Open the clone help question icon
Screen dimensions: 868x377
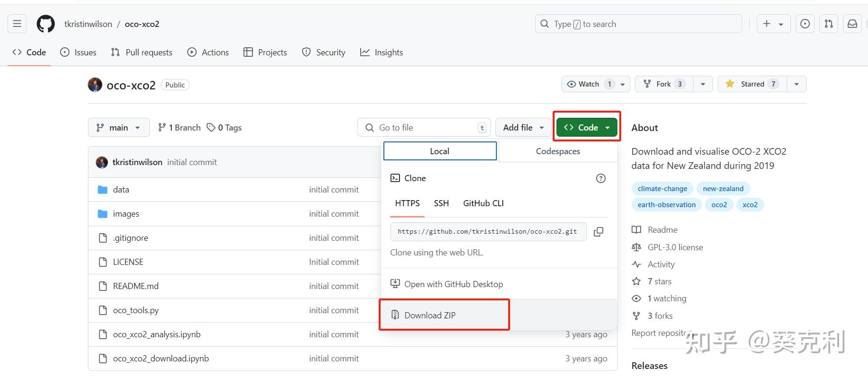(x=600, y=178)
